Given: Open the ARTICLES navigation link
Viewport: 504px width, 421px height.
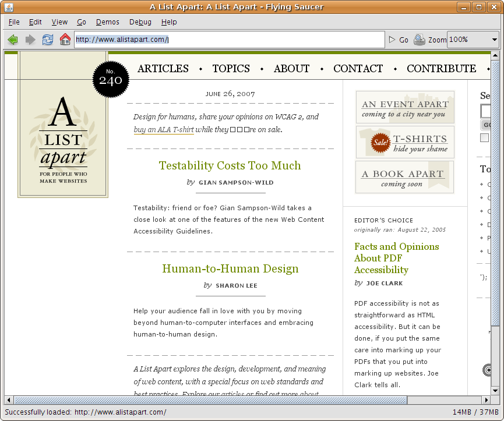Looking at the screenshot, I should [x=163, y=68].
